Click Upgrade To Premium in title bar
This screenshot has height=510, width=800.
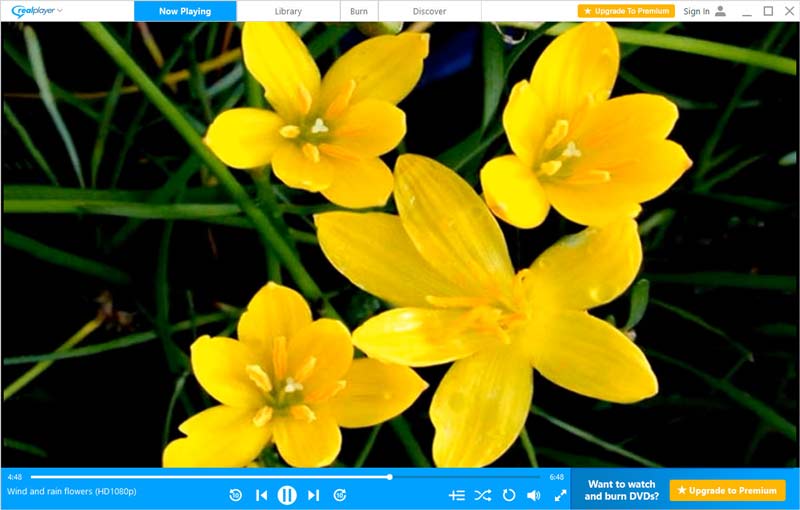(626, 11)
